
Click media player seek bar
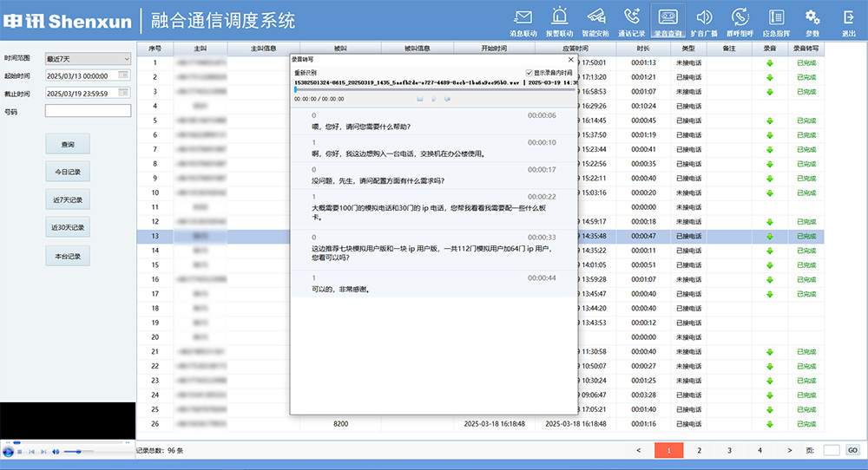point(68,442)
